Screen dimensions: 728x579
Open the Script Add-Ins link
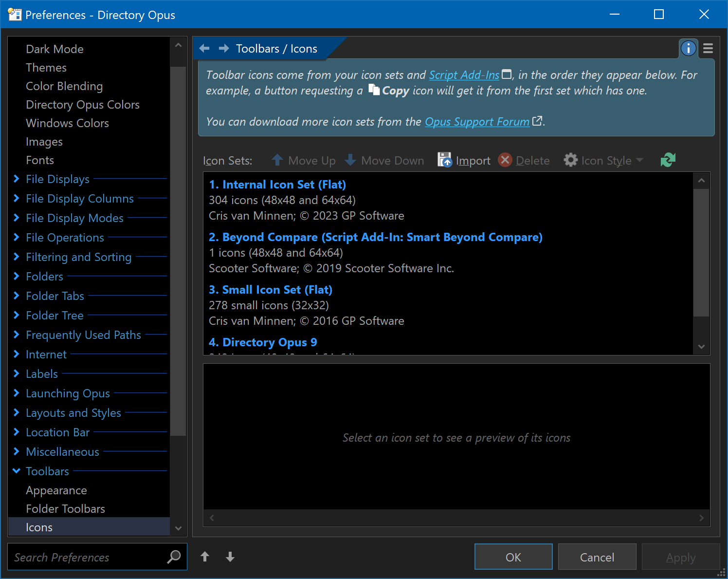click(x=464, y=75)
